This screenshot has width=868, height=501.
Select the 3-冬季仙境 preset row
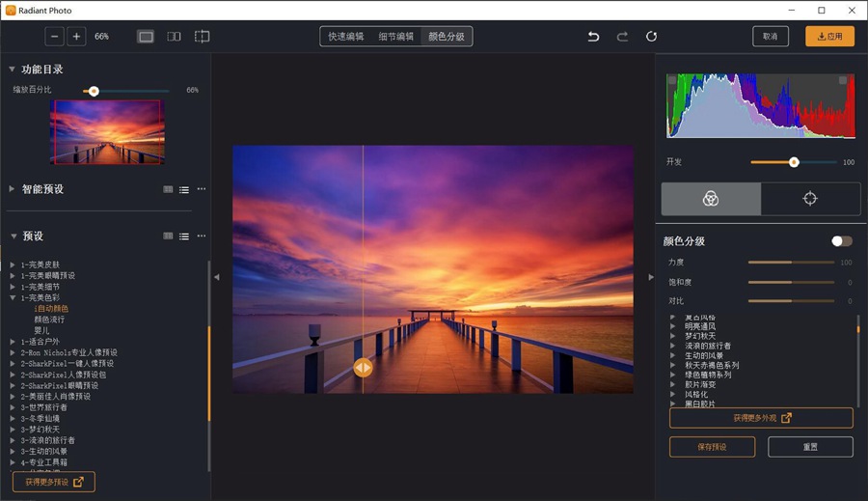point(40,418)
